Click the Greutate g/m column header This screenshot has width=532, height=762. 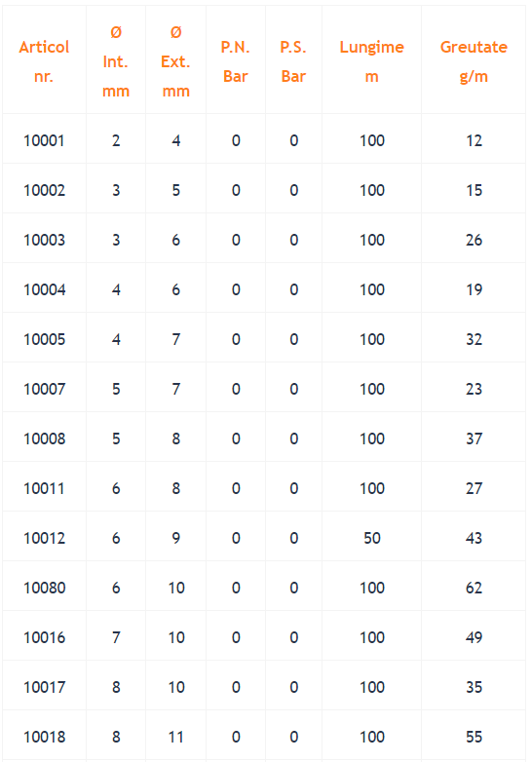tap(474, 61)
